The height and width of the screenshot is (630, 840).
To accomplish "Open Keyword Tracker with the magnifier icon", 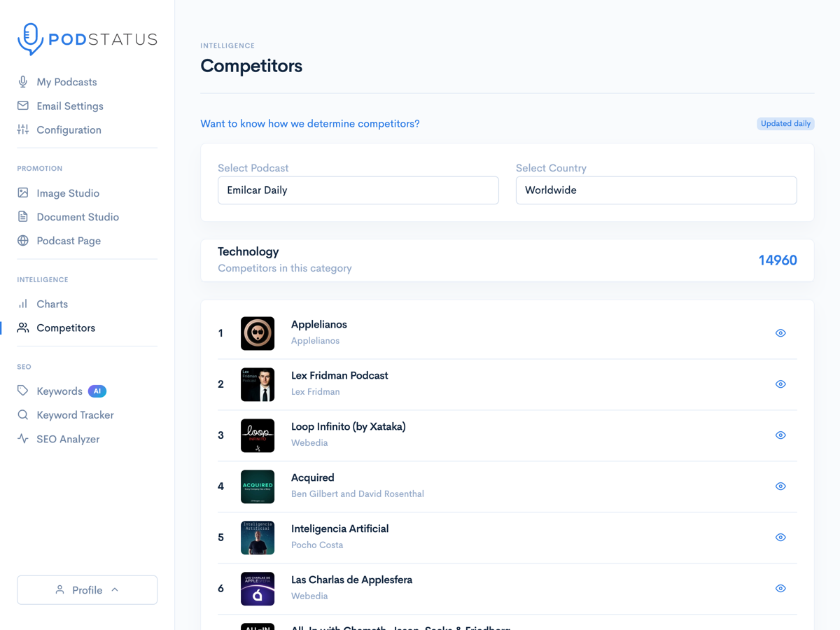I will coord(23,414).
